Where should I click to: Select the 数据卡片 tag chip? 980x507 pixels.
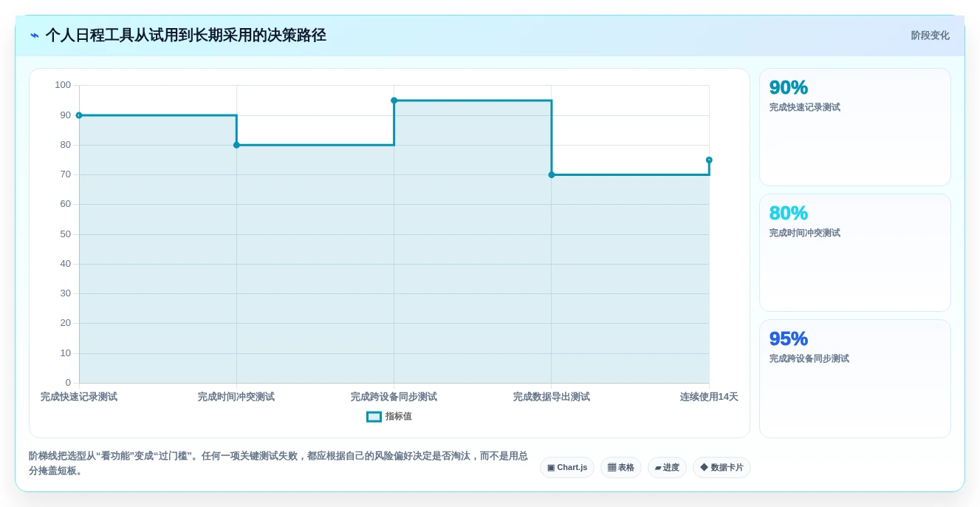[x=722, y=468]
